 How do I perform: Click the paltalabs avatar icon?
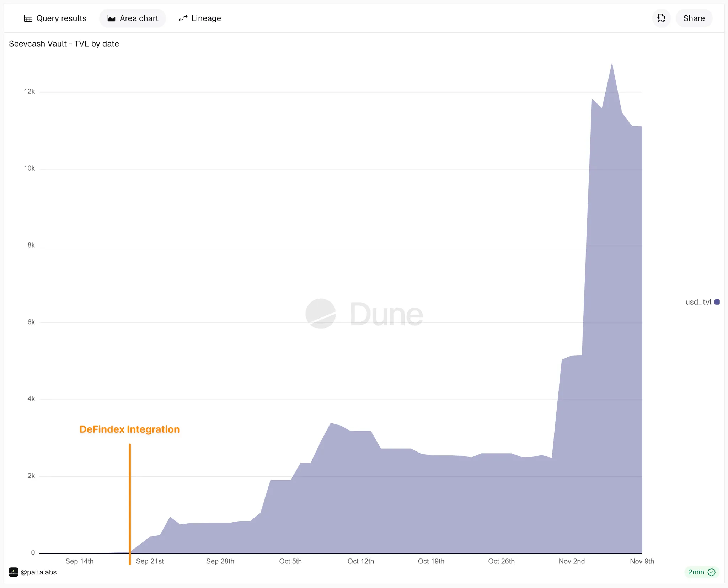click(13, 572)
